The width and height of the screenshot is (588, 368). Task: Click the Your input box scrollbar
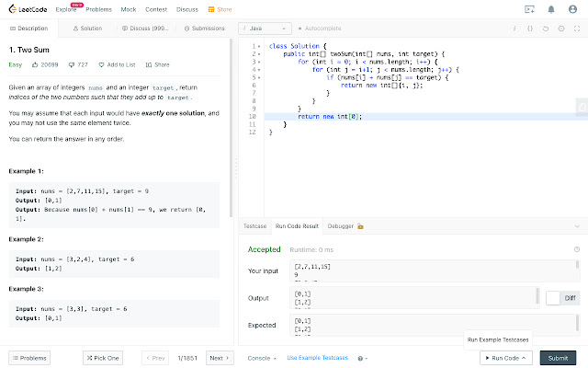577,265
